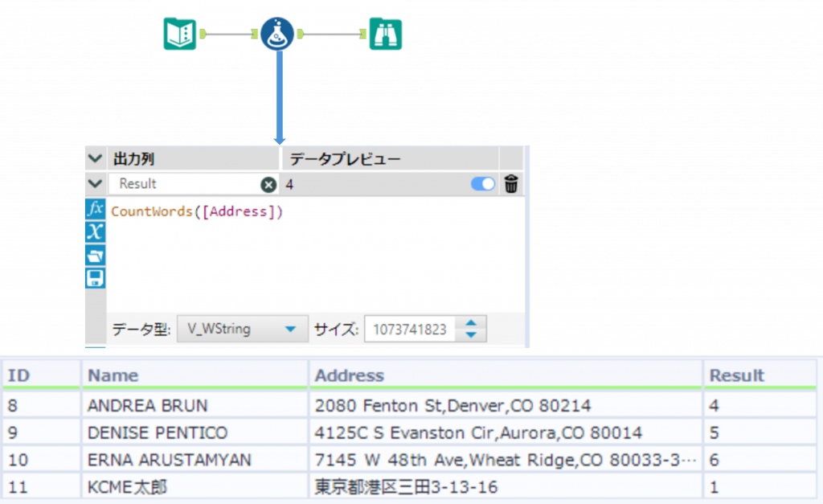823x504 pixels.
Task: Save the expression with the disk icon
Action: (x=95, y=278)
